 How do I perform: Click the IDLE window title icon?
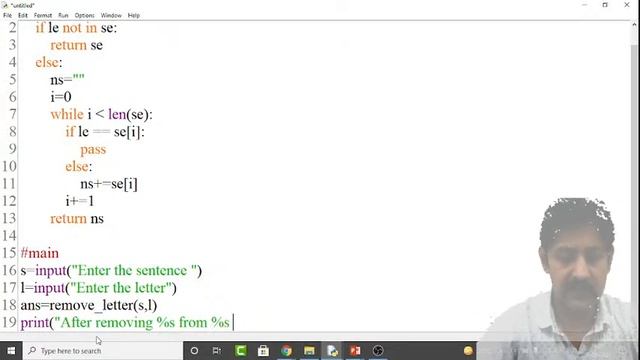pos(5,5)
